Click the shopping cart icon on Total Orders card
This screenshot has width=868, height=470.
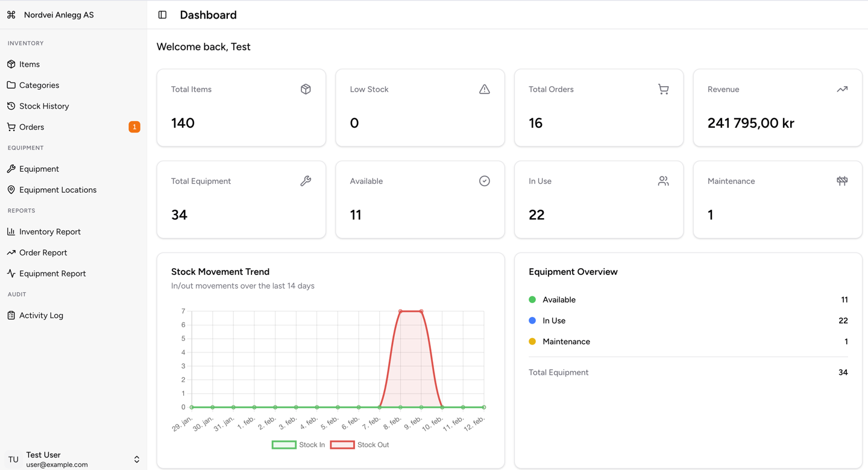(663, 89)
